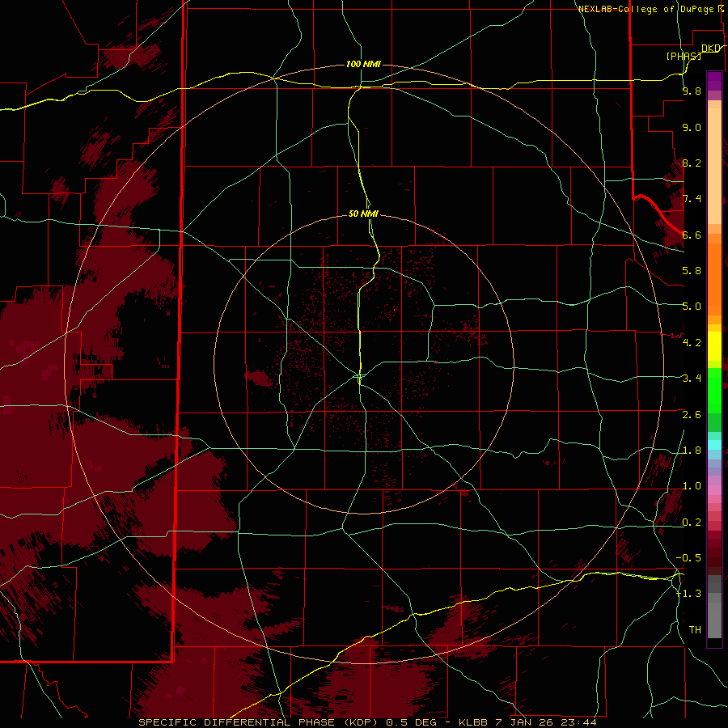Click the purple segment at the top of the color bar
The image size is (728, 728).
coord(714,81)
